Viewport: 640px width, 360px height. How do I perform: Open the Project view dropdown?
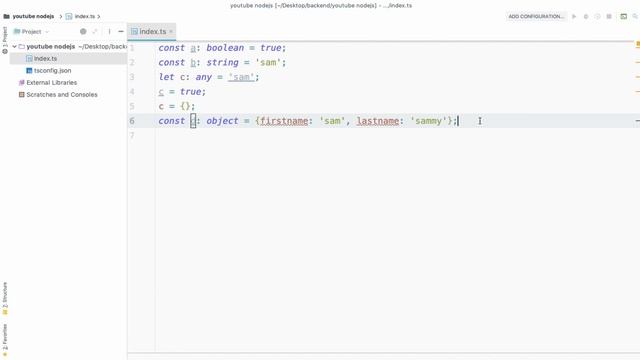pyautogui.click(x=31, y=31)
